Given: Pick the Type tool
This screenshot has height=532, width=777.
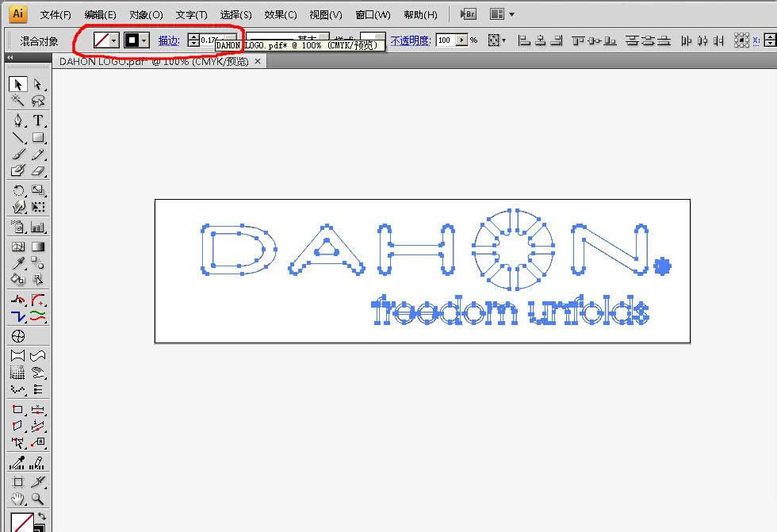Looking at the screenshot, I should [38, 121].
